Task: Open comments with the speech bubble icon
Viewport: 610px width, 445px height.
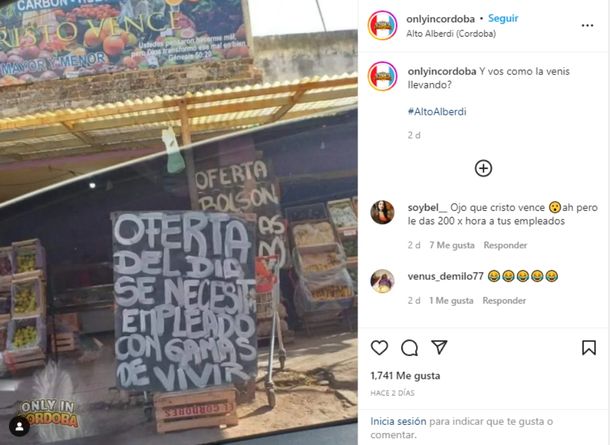Action: 409,348
